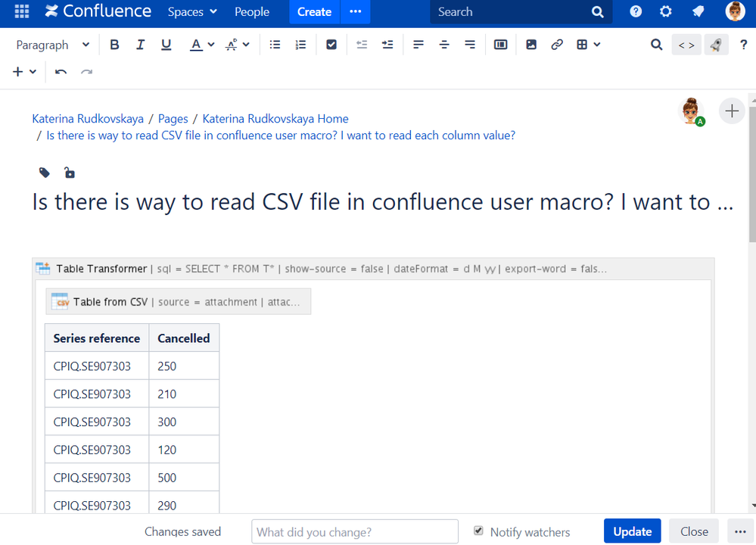Undo the last change
Image resolution: width=756 pixels, height=545 pixels.
coord(61,72)
